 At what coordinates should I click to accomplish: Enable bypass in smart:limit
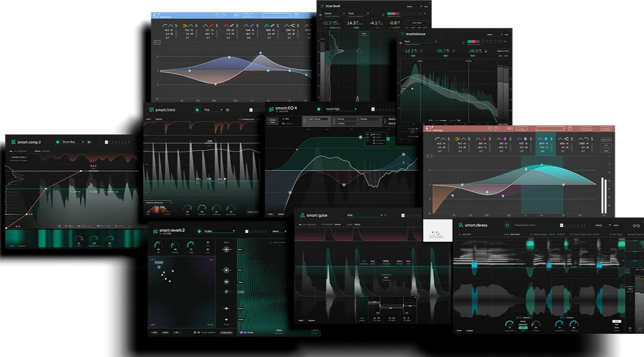coord(159,119)
